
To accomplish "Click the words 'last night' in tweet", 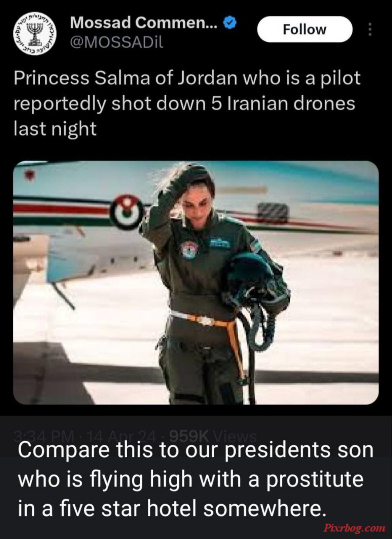I will pos(55,128).
